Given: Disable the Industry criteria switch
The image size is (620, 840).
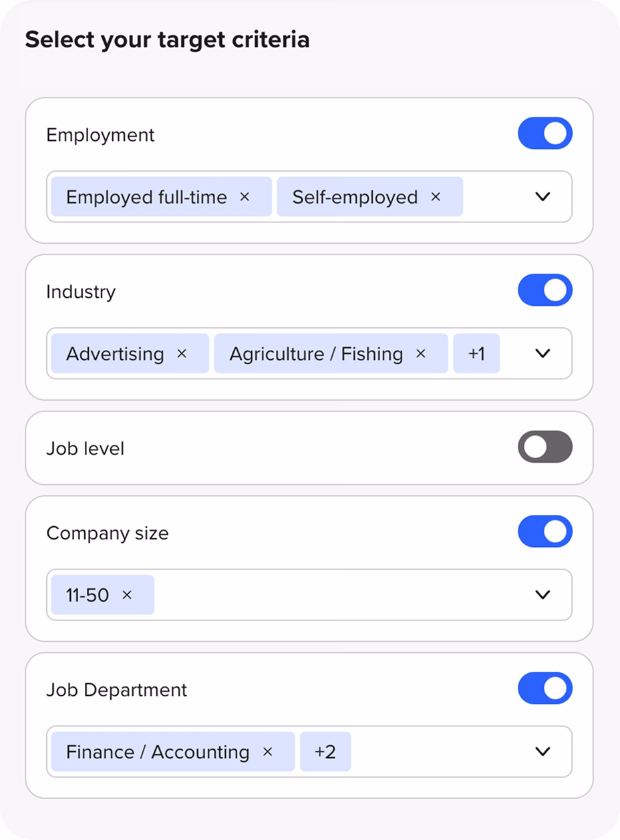Looking at the screenshot, I should pyautogui.click(x=545, y=290).
